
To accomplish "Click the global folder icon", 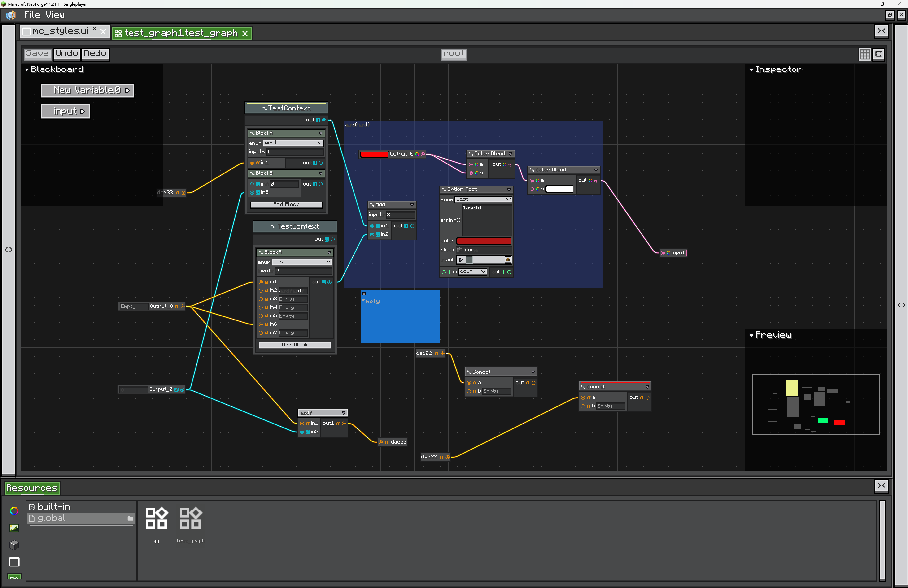I will point(130,518).
